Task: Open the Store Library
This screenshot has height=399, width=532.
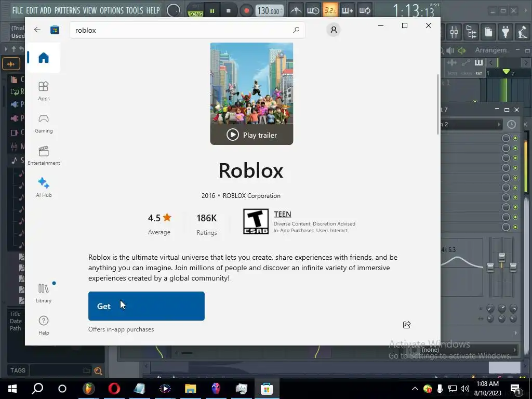Action: coord(44,293)
